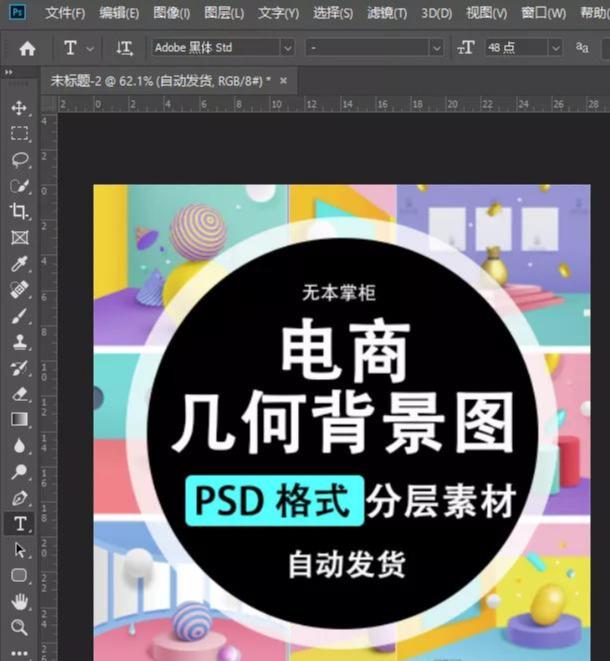The image size is (610, 661).
Task: Select the Move tool
Action: [x=19, y=108]
